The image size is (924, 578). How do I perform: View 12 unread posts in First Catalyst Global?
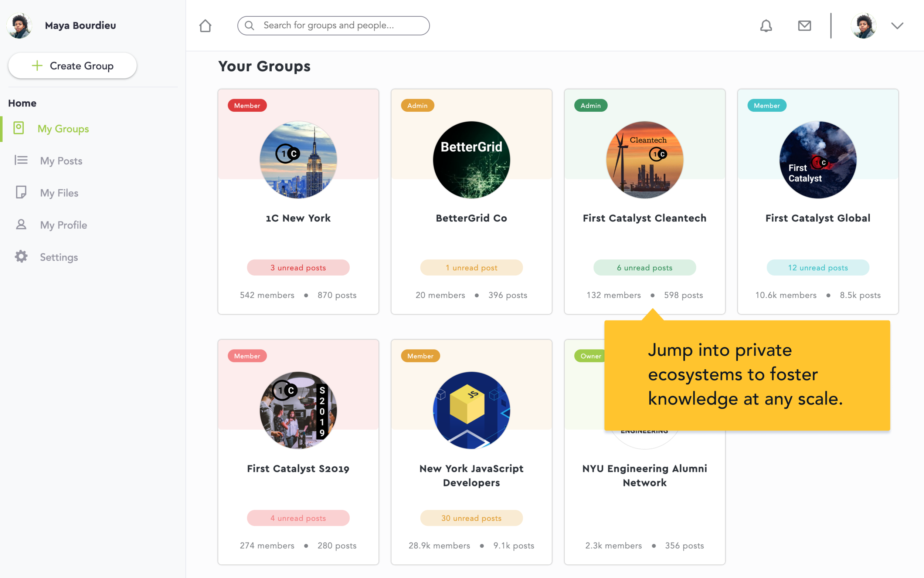click(x=818, y=268)
